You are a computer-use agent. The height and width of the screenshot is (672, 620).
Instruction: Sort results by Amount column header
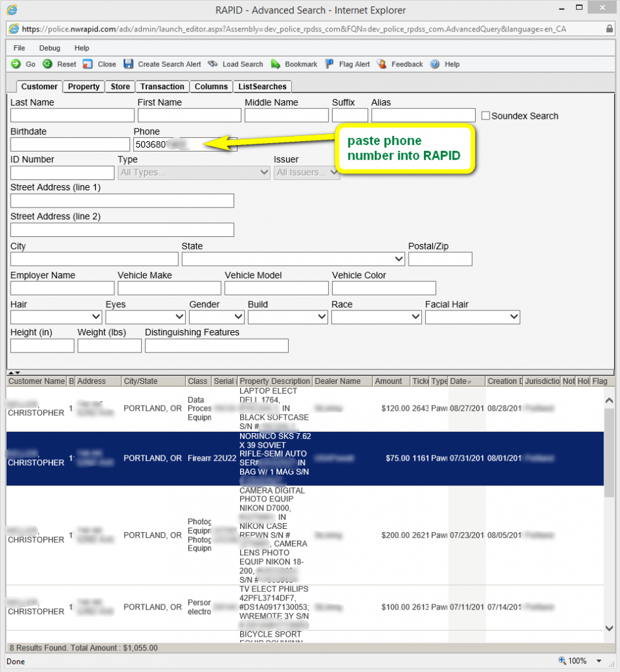pos(391,381)
